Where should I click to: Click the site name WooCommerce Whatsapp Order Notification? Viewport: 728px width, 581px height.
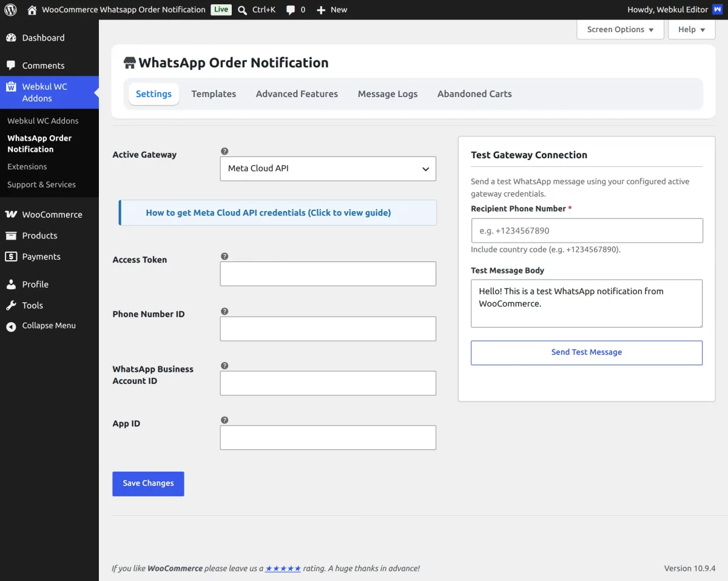(x=124, y=10)
